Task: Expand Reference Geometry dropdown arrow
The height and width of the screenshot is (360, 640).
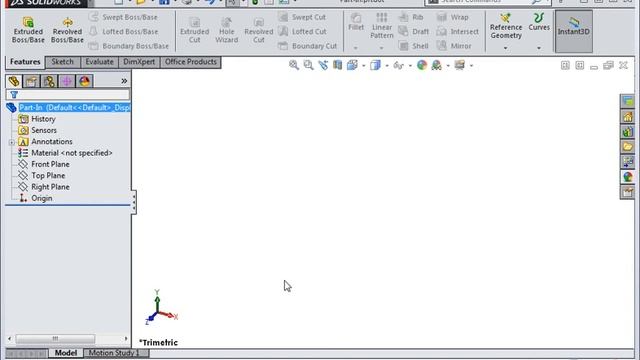Action: point(505,48)
